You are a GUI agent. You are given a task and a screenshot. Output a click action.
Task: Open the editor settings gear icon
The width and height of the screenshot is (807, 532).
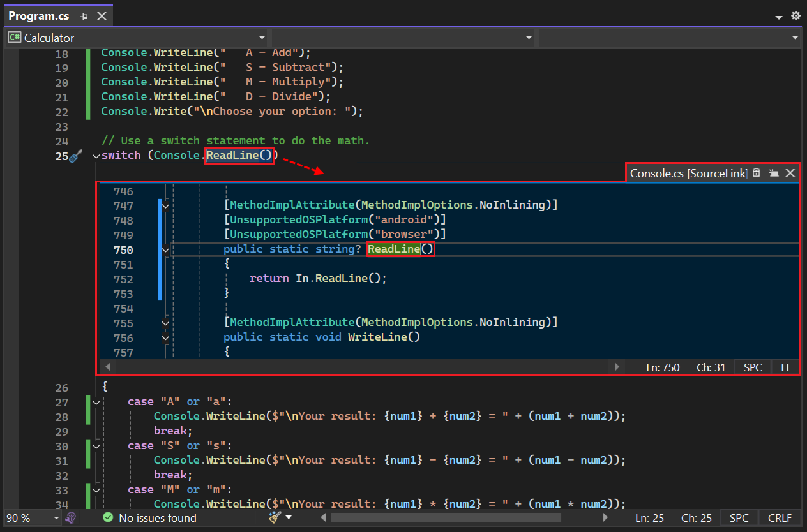(x=796, y=16)
